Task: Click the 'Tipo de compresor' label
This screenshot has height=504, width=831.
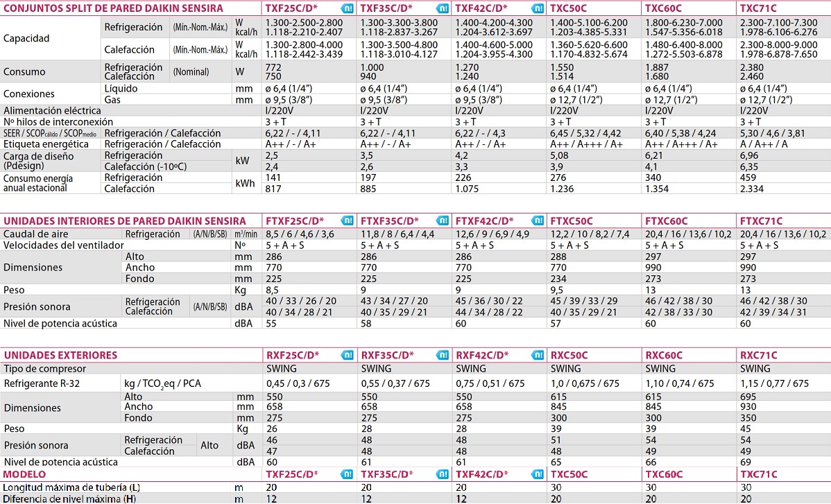Action: [x=45, y=369]
